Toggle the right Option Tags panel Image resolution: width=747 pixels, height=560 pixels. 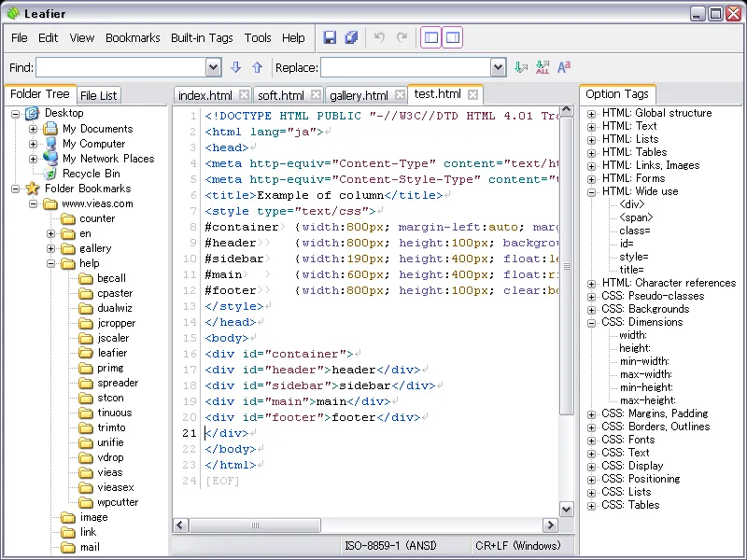point(454,36)
